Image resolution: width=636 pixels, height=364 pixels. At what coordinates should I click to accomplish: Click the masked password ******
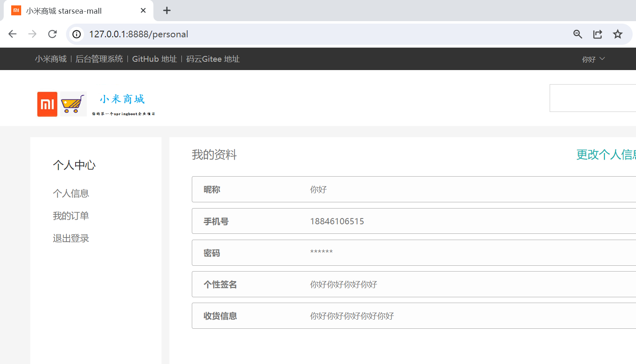pos(321,252)
